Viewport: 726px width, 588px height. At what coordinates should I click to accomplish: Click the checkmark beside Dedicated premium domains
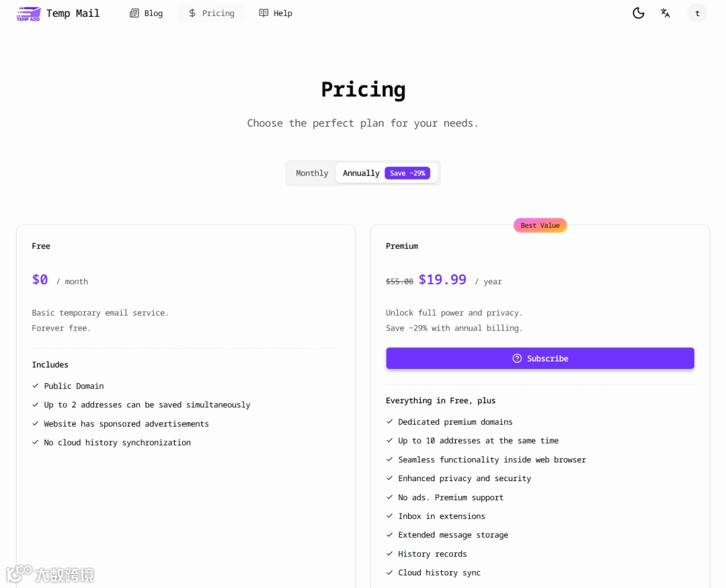(390, 422)
